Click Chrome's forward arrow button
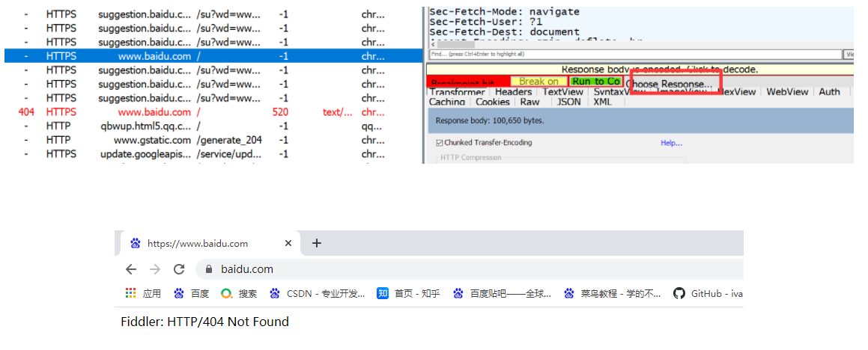The height and width of the screenshot is (350, 868). pos(155,269)
